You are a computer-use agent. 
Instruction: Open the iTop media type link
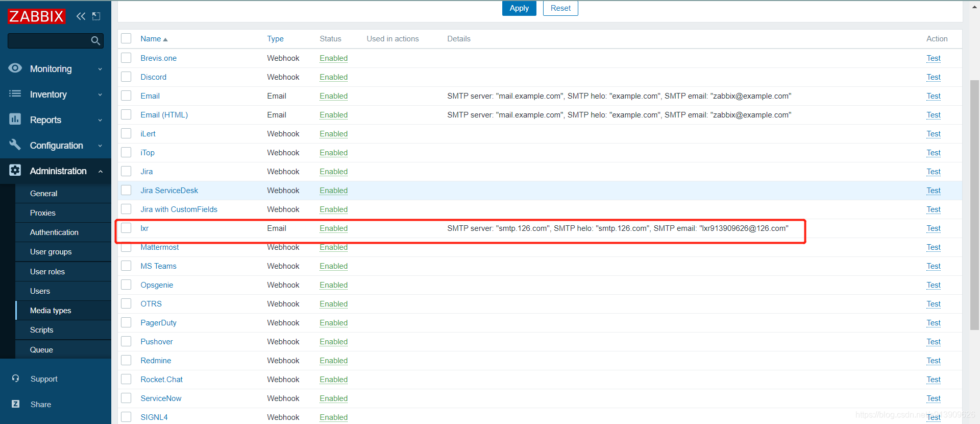click(x=148, y=152)
